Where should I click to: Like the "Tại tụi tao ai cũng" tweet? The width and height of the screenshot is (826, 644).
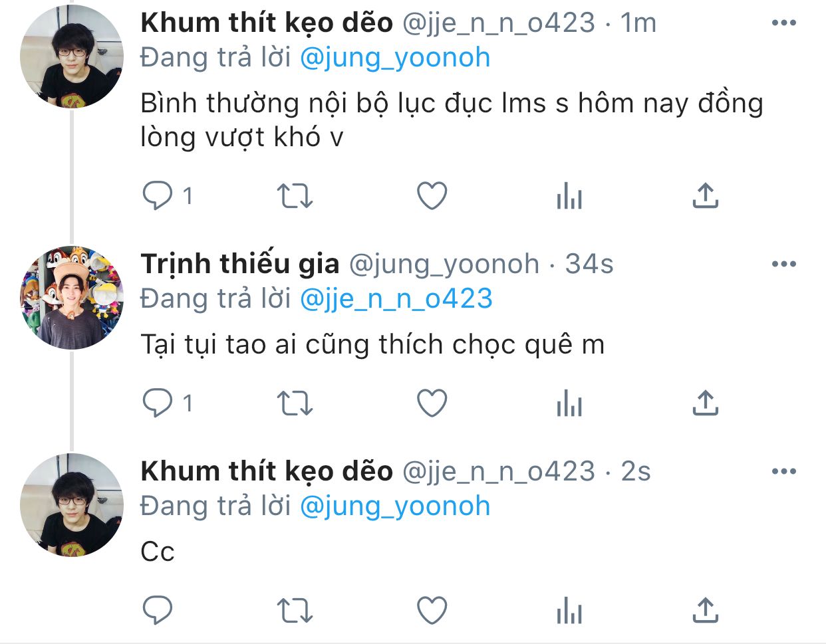click(x=432, y=403)
